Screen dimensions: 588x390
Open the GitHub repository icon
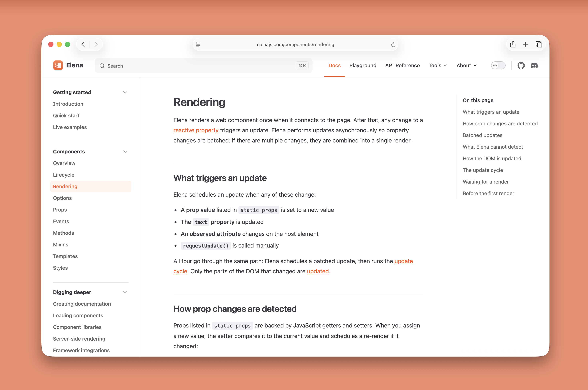coord(521,65)
